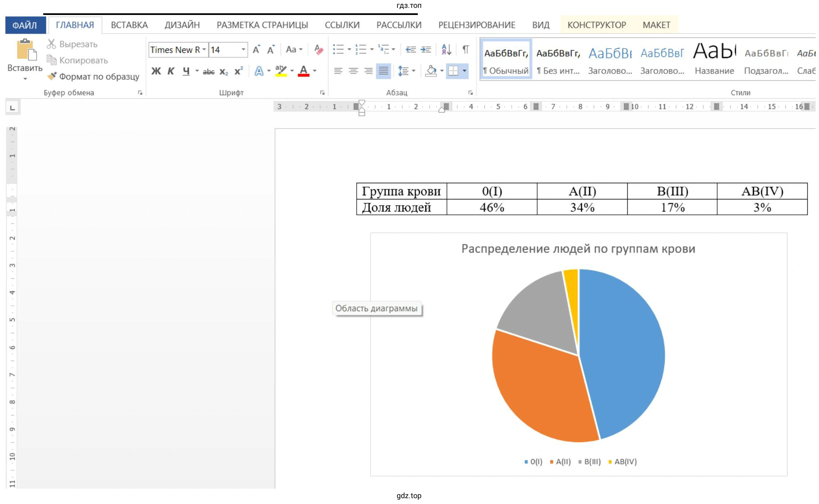Screen dimensions: 819x504
Task: Open the Paste options dropdown arrow
Action: click(x=25, y=79)
